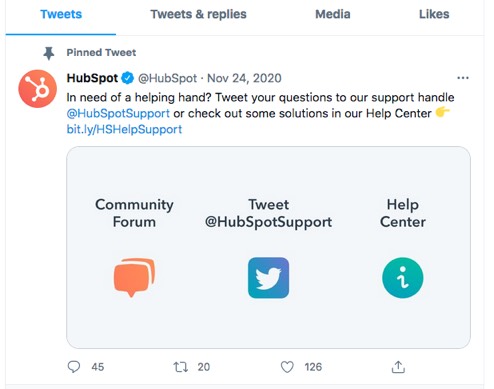
Task: Select the Tweets tab
Action: [61, 14]
